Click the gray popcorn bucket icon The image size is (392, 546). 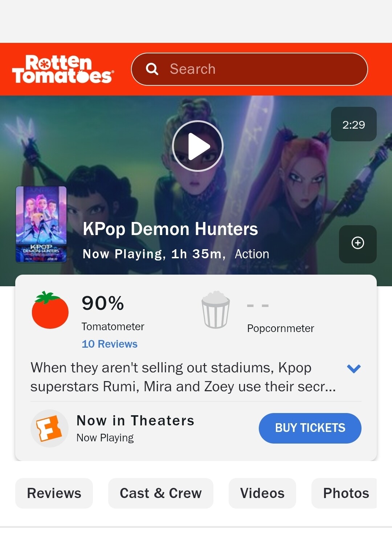coord(216,310)
